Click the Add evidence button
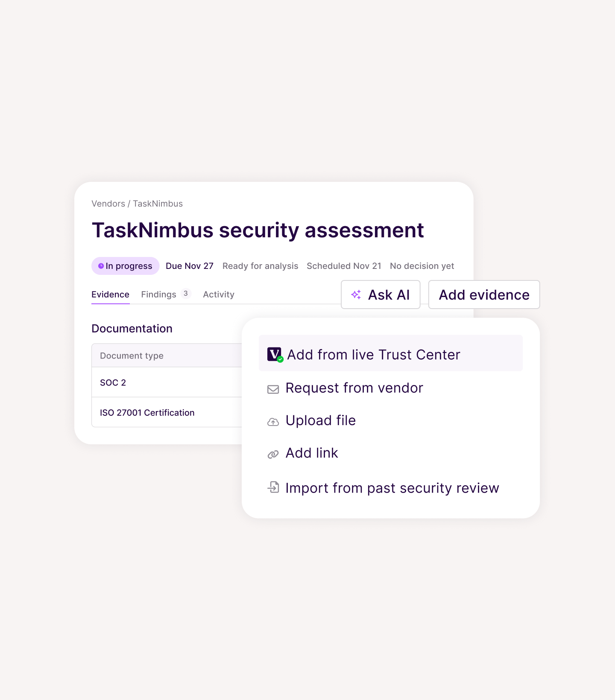Screen dimensions: 615x700 tap(484, 295)
